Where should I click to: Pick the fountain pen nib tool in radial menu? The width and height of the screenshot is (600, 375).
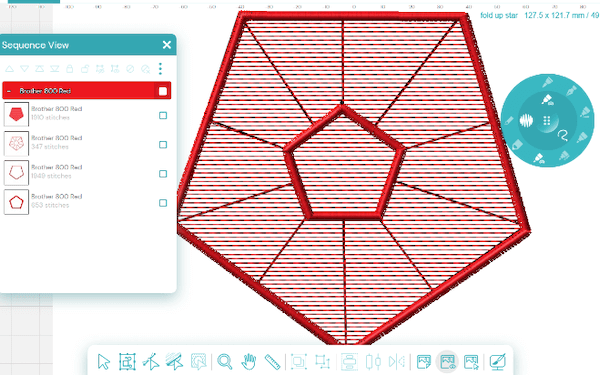[571, 91]
